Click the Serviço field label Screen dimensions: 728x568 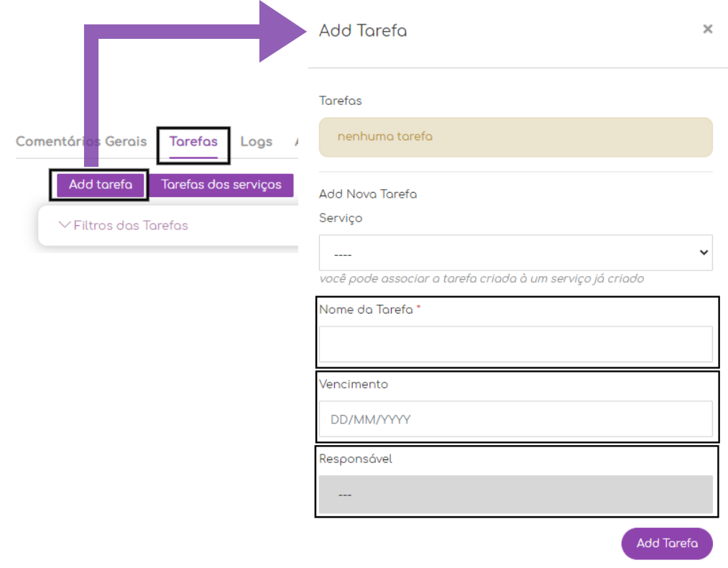point(341,219)
